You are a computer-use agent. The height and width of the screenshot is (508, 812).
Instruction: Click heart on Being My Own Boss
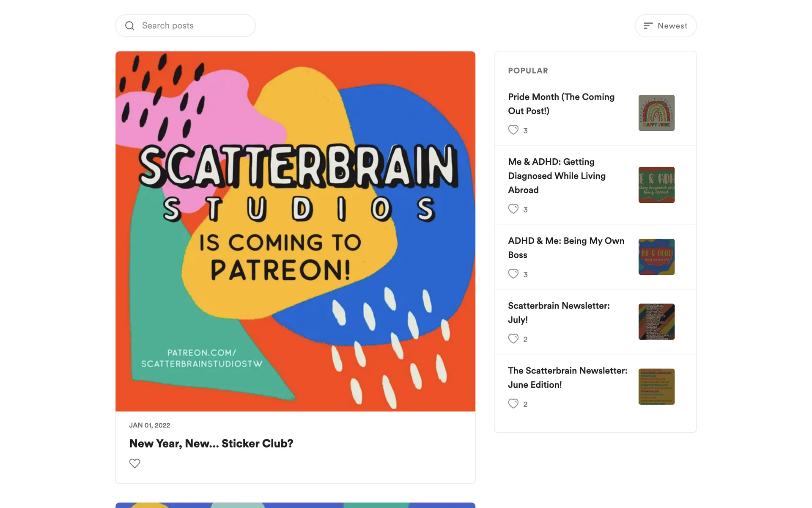[x=513, y=274]
